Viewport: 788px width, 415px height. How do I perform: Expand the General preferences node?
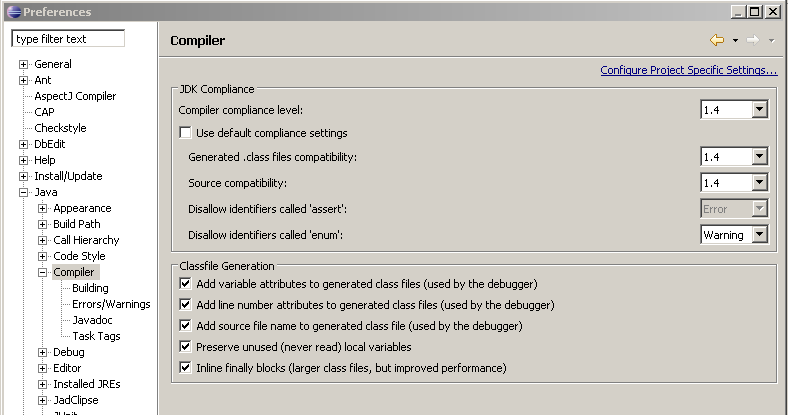pyautogui.click(x=24, y=64)
